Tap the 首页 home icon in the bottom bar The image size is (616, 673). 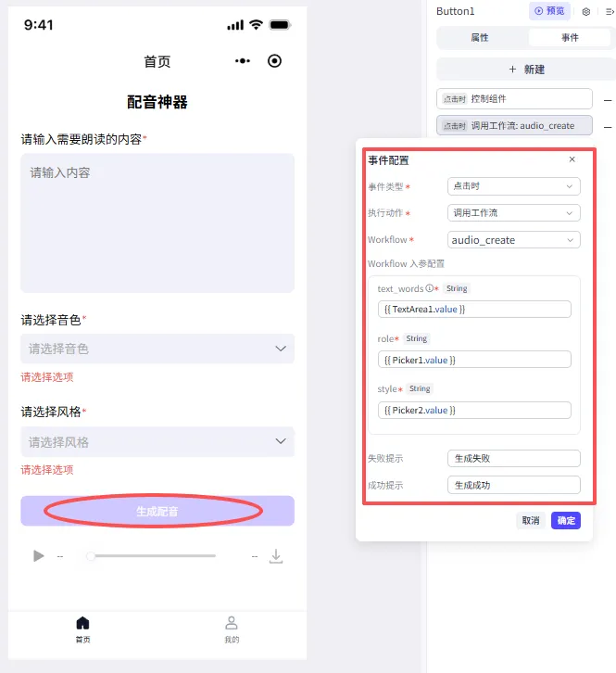coord(82,623)
